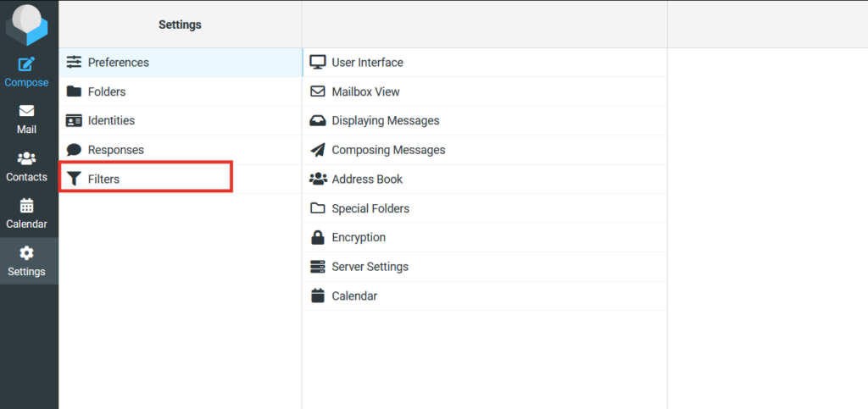
Task: Open Special Folders preferences
Action: point(485,208)
